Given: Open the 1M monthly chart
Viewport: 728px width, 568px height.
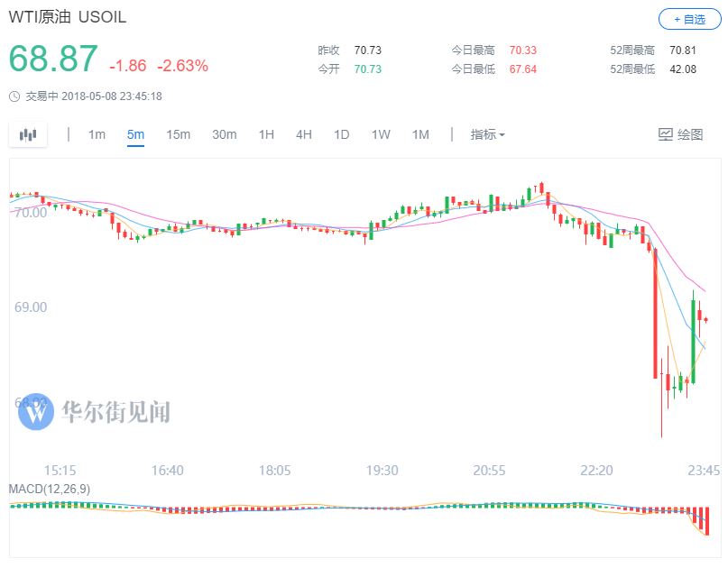Looking at the screenshot, I should (420, 134).
